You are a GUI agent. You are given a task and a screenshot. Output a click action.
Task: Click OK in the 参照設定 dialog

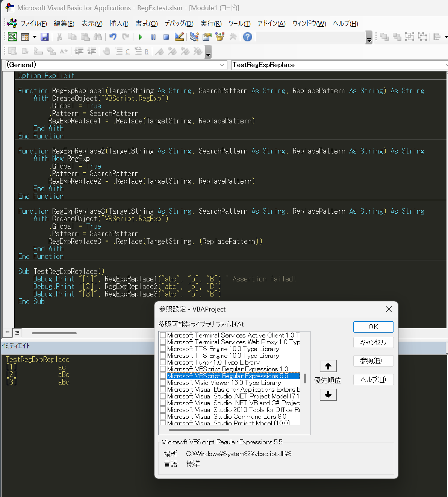pos(373,327)
